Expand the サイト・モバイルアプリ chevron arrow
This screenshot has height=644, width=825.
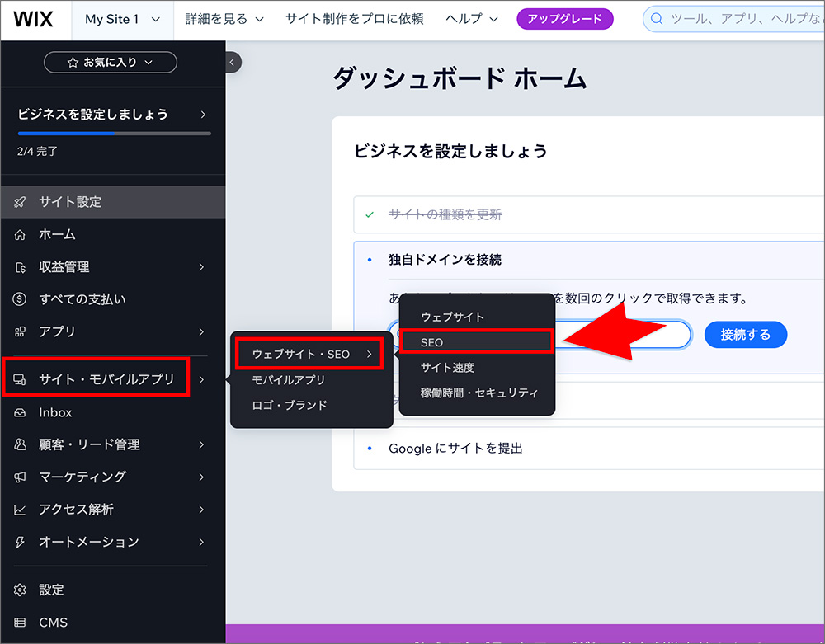201,379
